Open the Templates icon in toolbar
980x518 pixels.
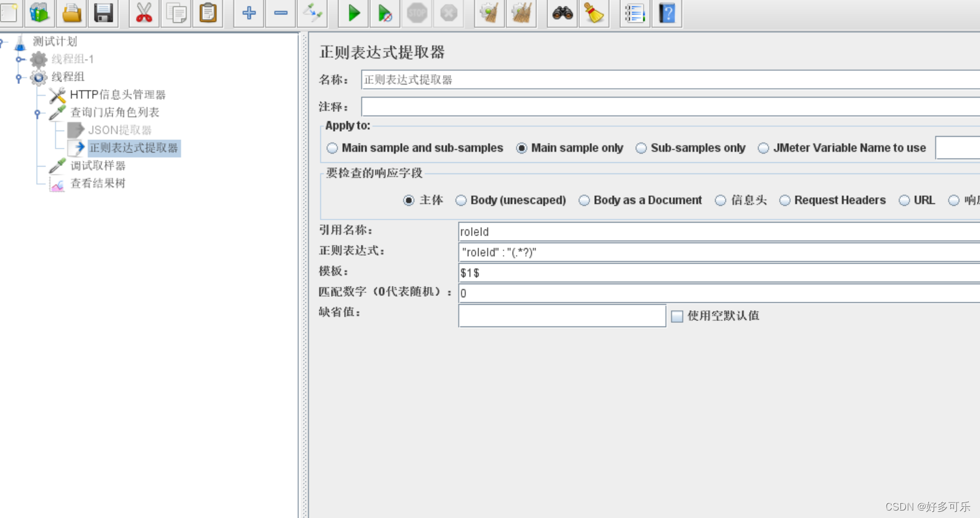(40, 12)
